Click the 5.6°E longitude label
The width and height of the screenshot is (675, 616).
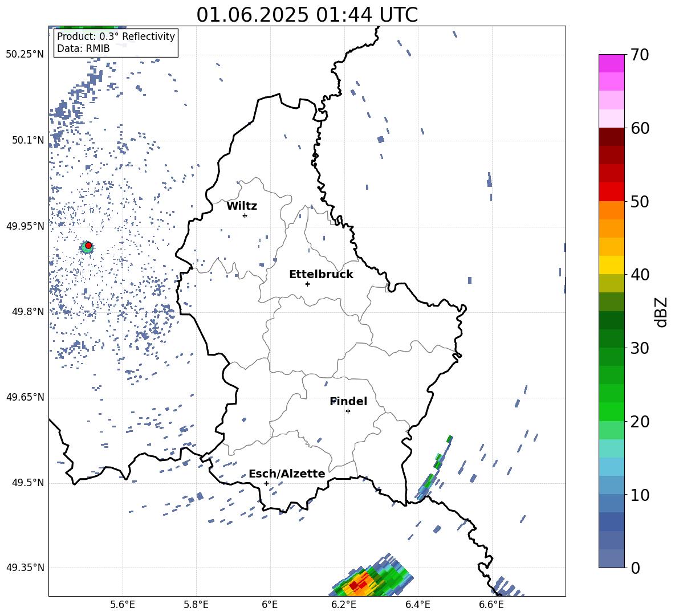pos(123,605)
